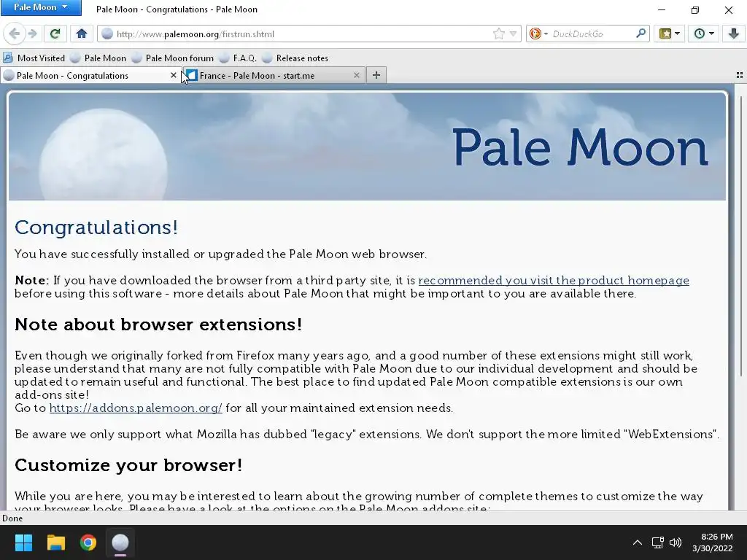Image resolution: width=747 pixels, height=560 pixels.
Task: Minimize the Pale Moon window
Action: 662,9
